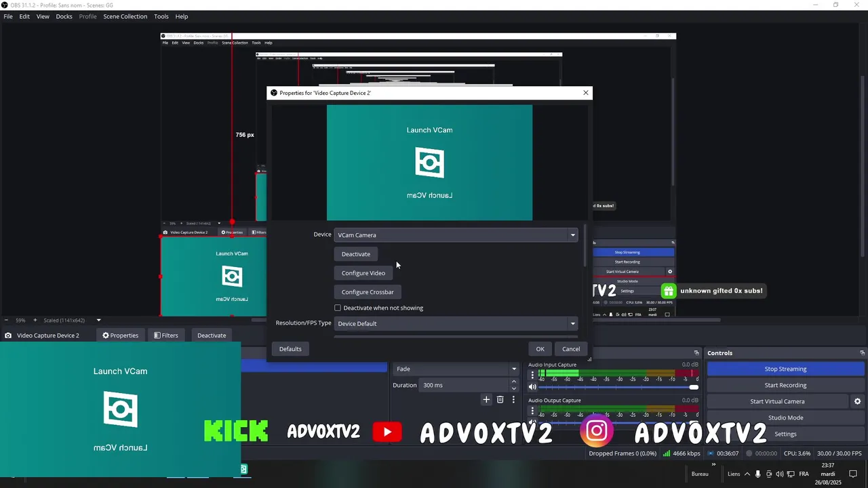Open the Help menu
868x488 pixels.
point(182,16)
